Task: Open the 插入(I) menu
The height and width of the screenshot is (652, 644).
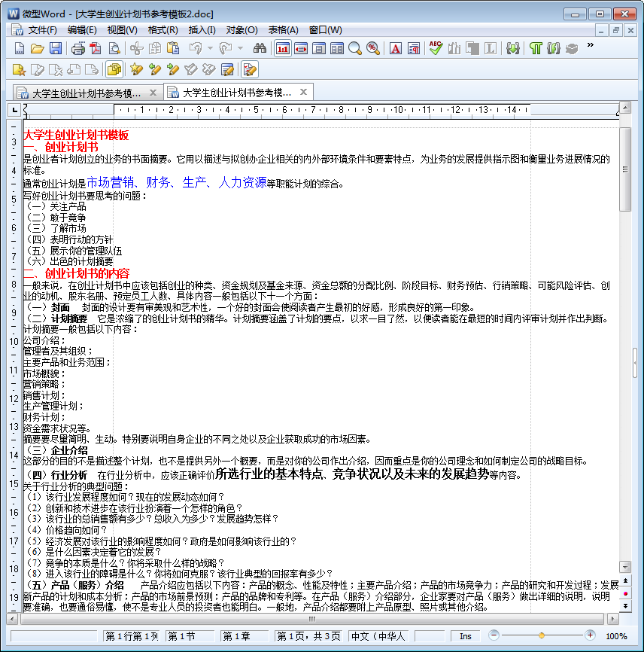Action: 202,30
